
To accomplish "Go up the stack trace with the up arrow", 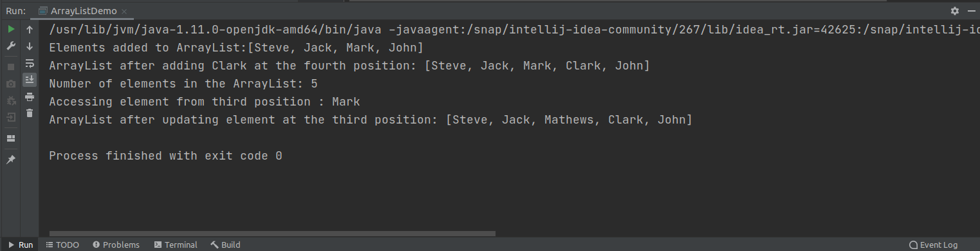I will click(30, 30).
